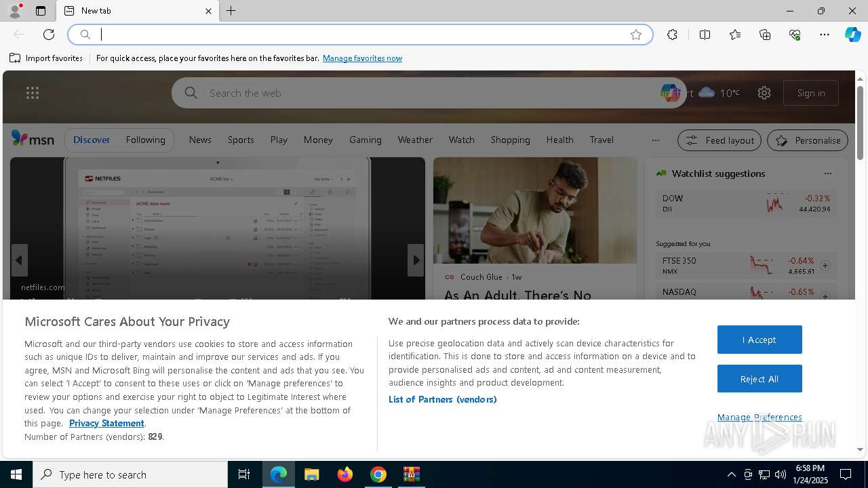Close the New tab
The image size is (868, 488).
click(208, 11)
